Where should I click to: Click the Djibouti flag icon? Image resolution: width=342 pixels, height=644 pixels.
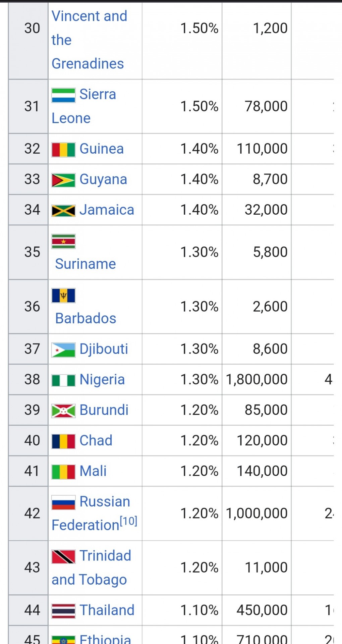point(63,350)
